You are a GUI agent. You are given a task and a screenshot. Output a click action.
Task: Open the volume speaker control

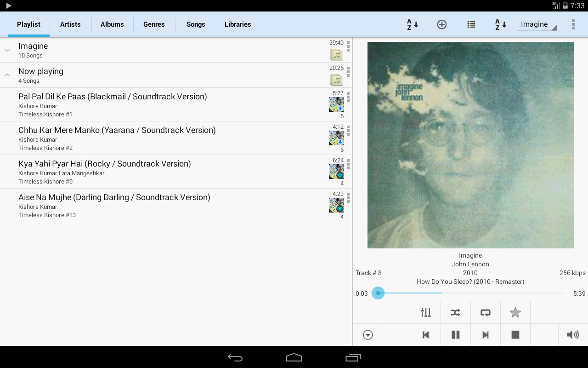point(573,335)
